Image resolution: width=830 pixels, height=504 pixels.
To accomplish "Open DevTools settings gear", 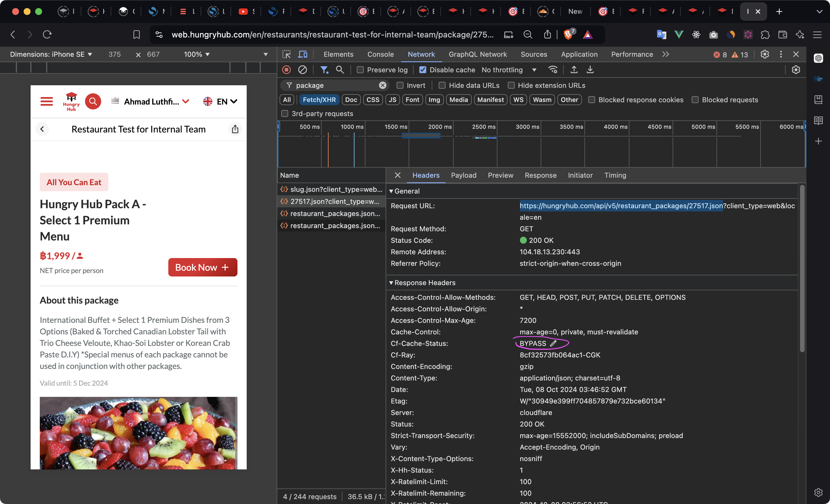I will click(765, 54).
